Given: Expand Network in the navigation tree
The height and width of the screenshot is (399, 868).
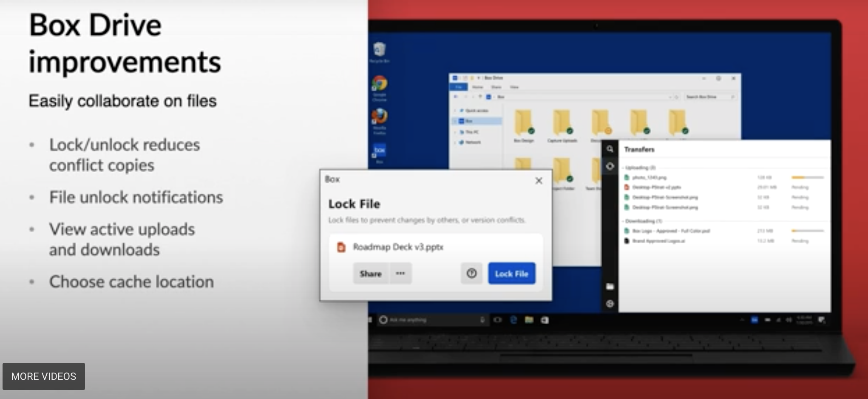Looking at the screenshot, I should coord(455,142).
